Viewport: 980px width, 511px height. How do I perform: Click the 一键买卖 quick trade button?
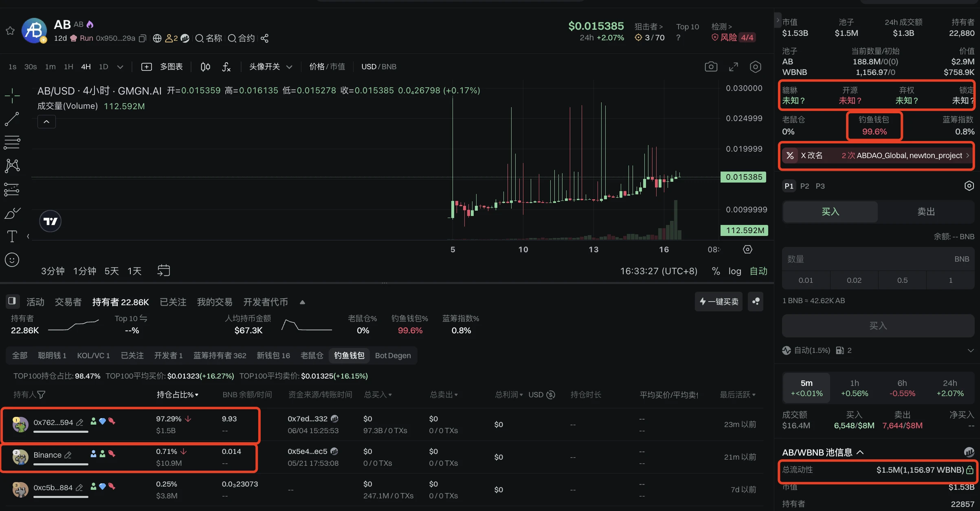click(x=718, y=302)
